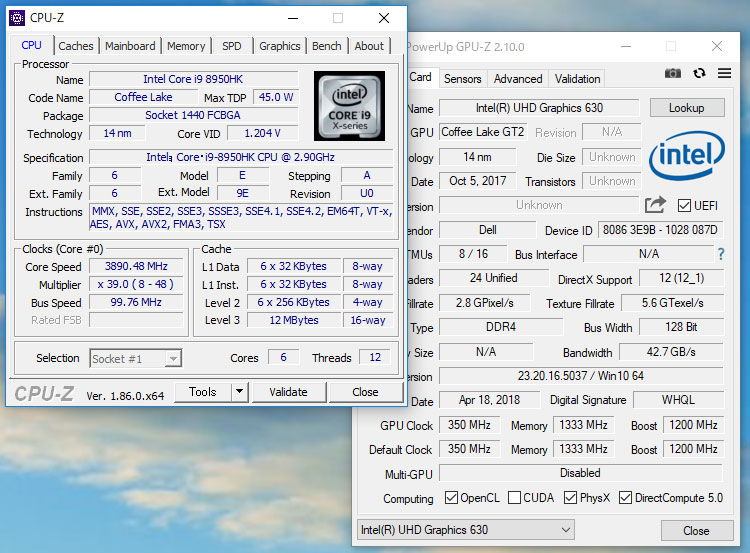The height and width of the screenshot is (553, 750).
Task: Toggle the PhysX checkbox
Action: (x=570, y=498)
